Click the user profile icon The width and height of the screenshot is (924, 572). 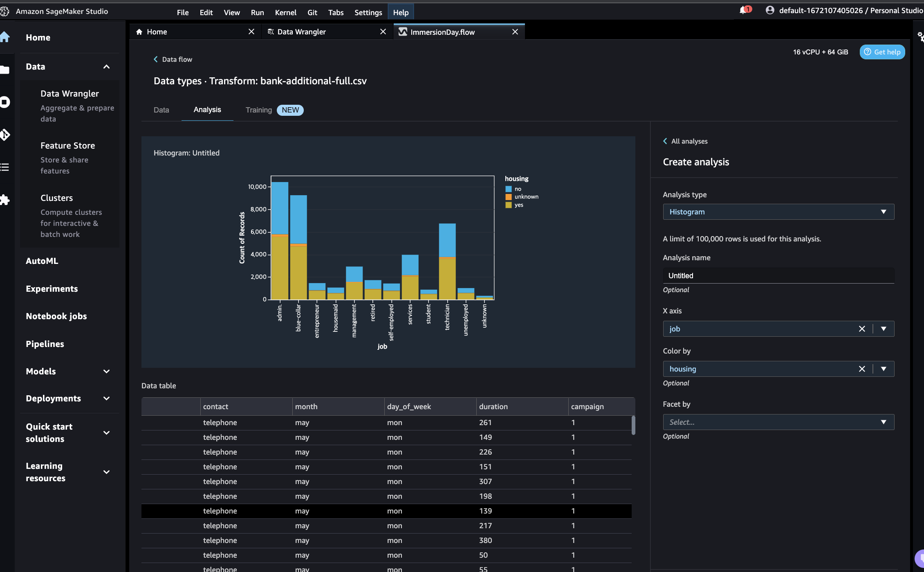pyautogui.click(x=770, y=11)
